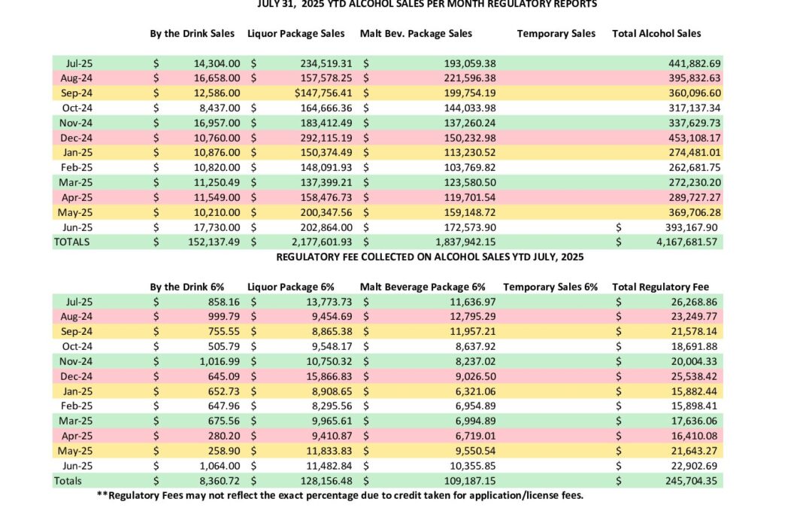Select the 'Temporary Sales 6%' column header
Image resolution: width=812 pixels, height=508 pixels.
point(550,287)
